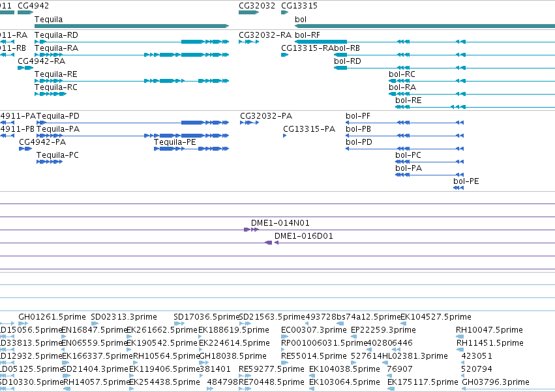Click the RE70448.5prime EST label
The height and width of the screenshot is (392, 555).
click(x=271, y=382)
